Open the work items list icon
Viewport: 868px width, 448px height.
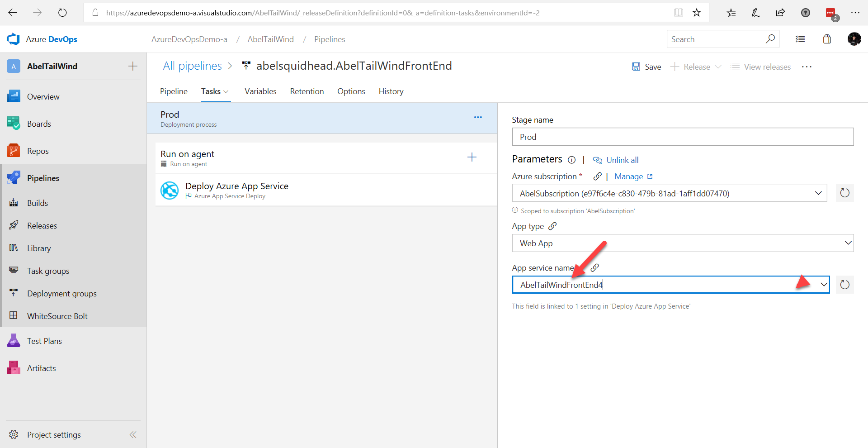click(x=800, y=39)
